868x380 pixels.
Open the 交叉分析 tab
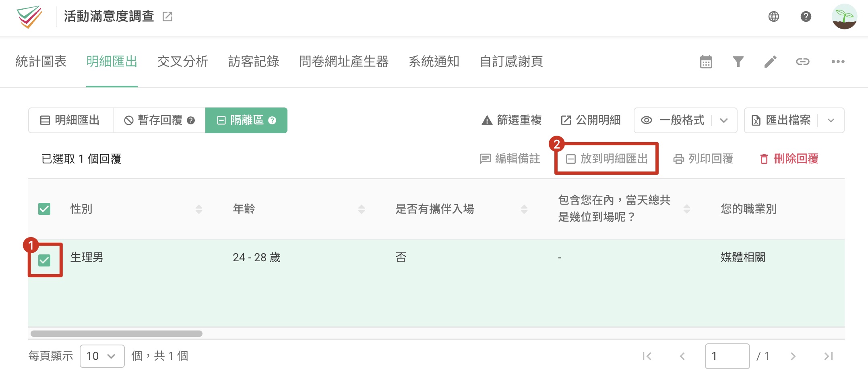[182, 62]
